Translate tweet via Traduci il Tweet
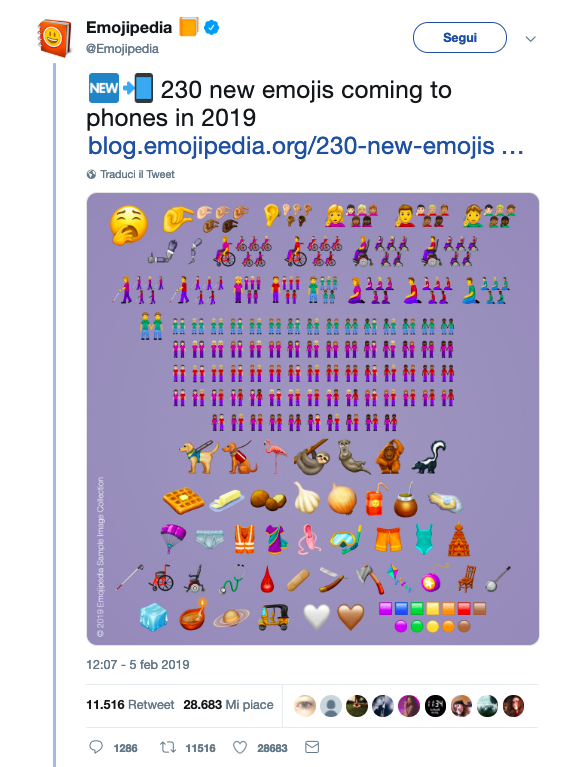 coord(137,174)
